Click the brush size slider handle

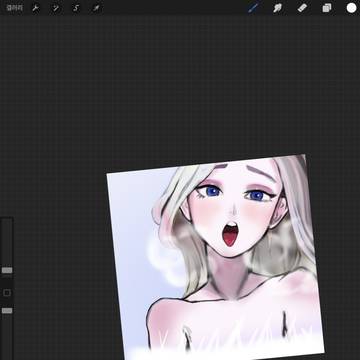(x=7, y=270)
